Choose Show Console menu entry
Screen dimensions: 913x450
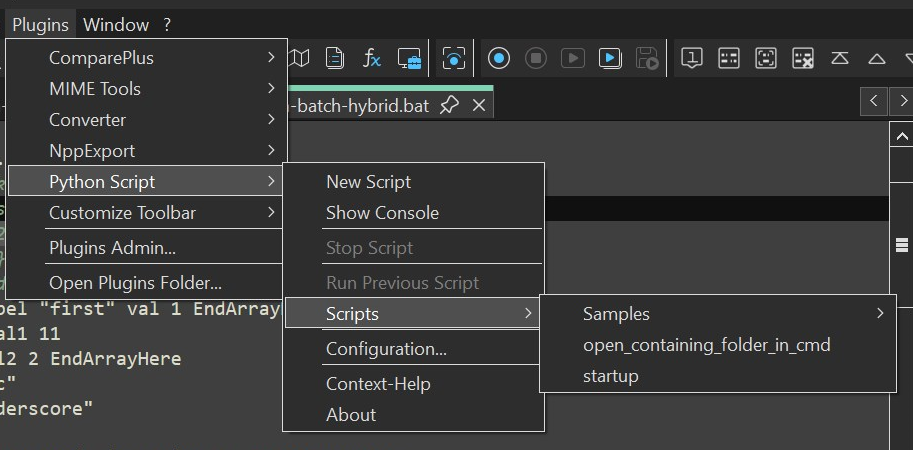pos(382,213)
